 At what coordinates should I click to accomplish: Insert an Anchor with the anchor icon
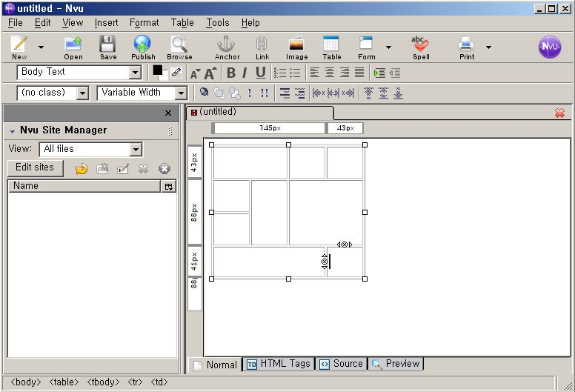click(x=226, y=44)
